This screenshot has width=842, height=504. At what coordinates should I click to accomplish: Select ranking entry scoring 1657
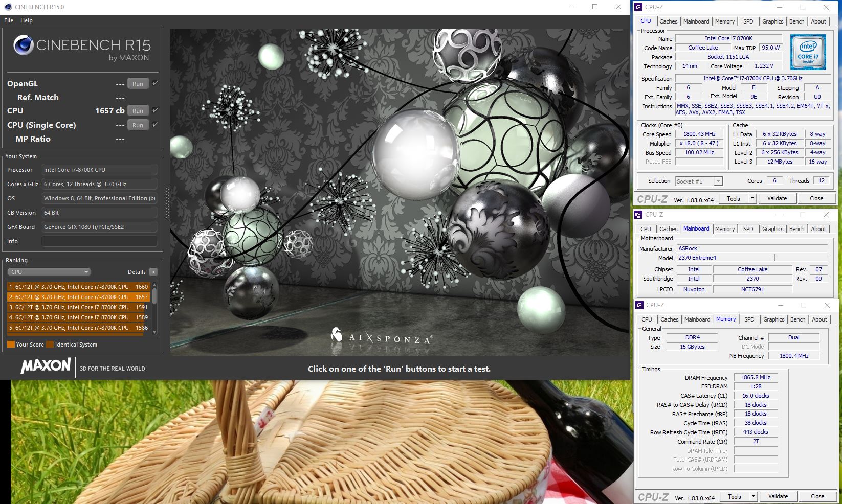[78, 297]
